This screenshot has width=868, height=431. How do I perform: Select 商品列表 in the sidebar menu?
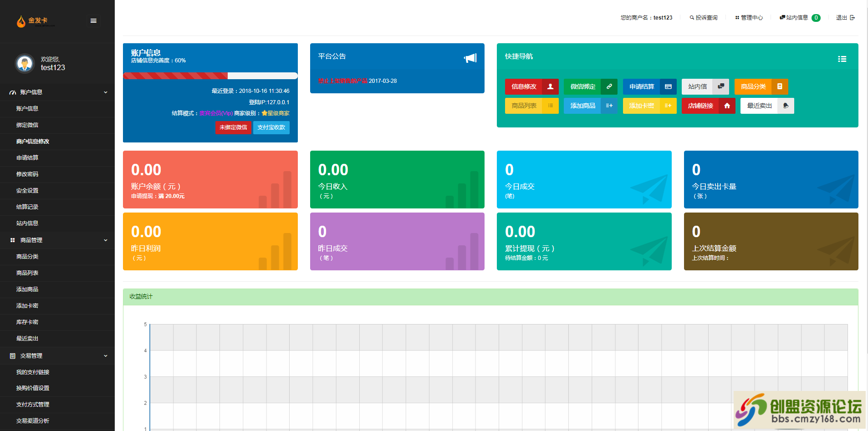tap(57, 273)
